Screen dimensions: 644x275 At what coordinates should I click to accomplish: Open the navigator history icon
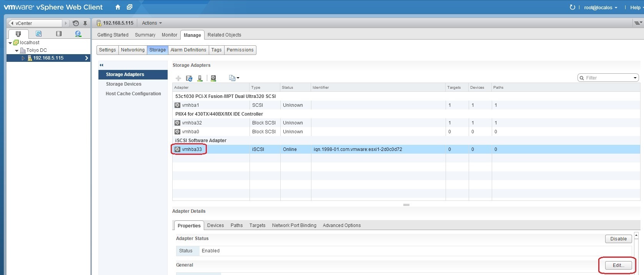click(x=76, y=23)
